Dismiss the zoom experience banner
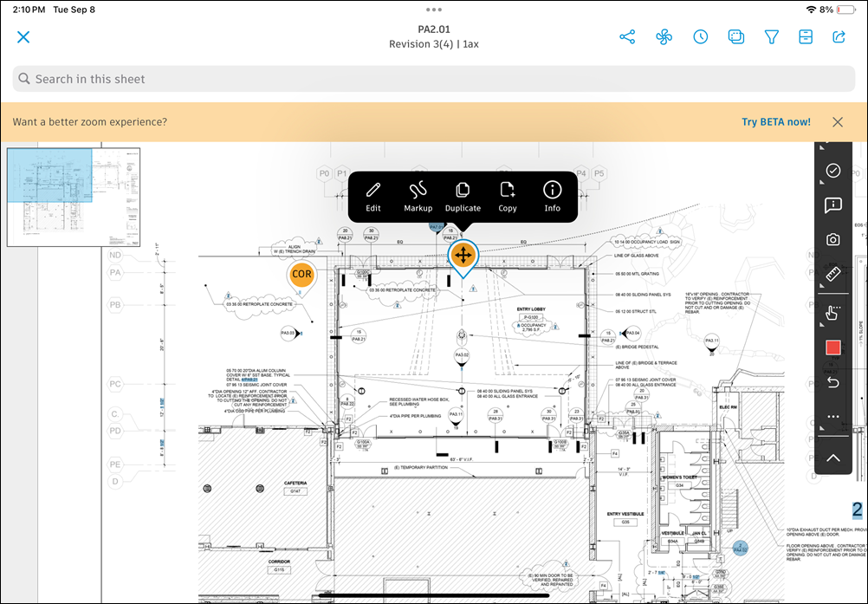The height and width of the screenshot is (604, 868). point(838,122)
